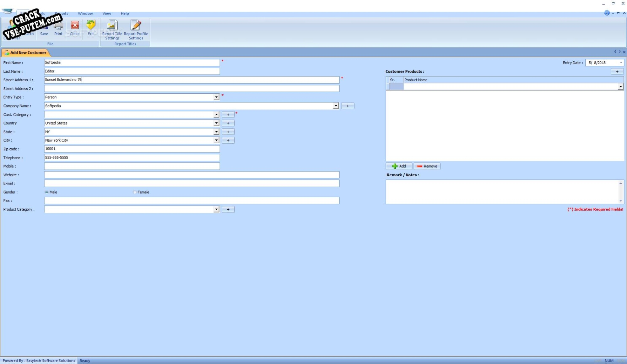Click the Zip code field

pyautogui.click(x=132, y=149)
